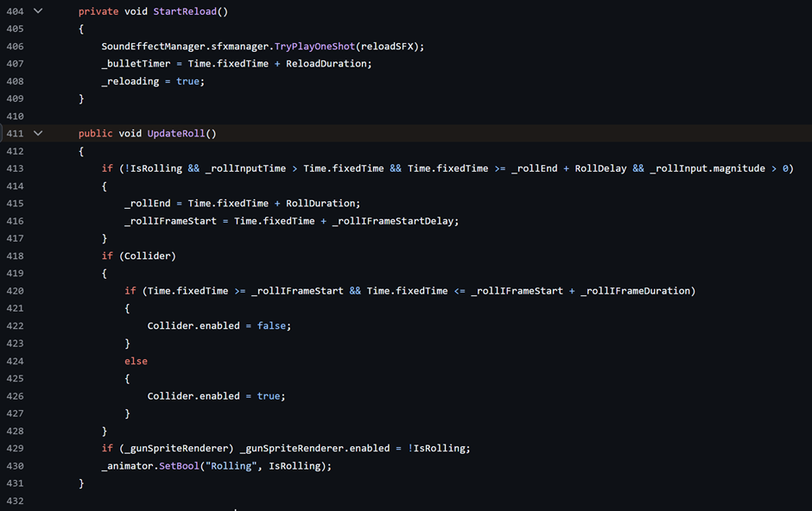Select the else keyword on line 424
812x511 pixels.
click(x=135, y=360)
